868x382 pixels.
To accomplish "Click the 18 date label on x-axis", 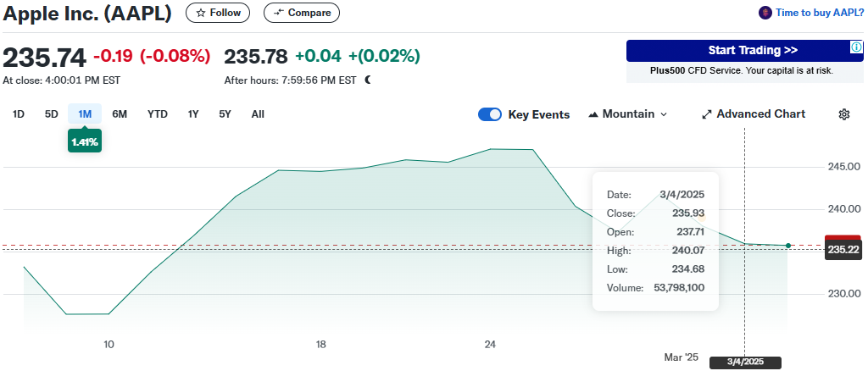I will [321, 345].
